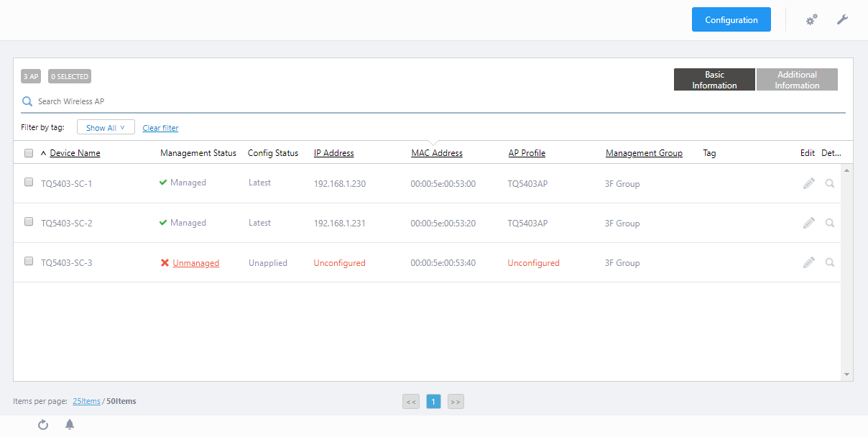This screenshot has height=437, width=868.
Task: Sort table by Device Name column
Action: tap(75, 153)
